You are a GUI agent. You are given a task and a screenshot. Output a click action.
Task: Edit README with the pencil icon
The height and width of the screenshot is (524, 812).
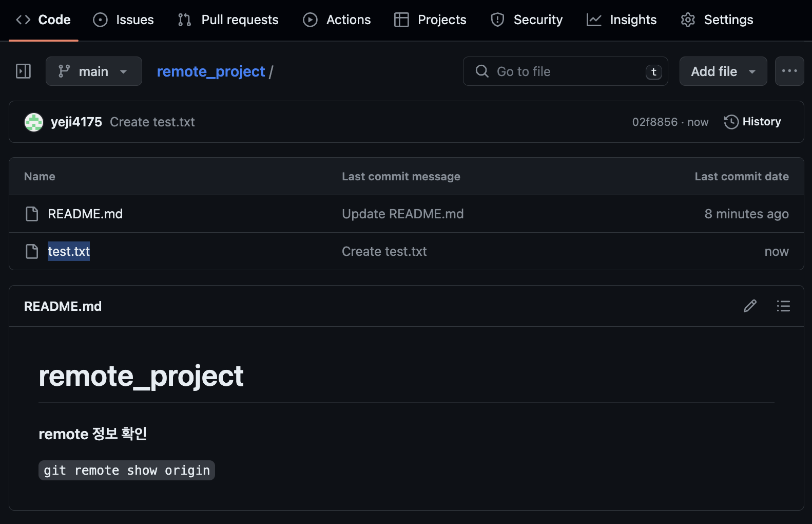pyautogui.click(x=750, y=306)
